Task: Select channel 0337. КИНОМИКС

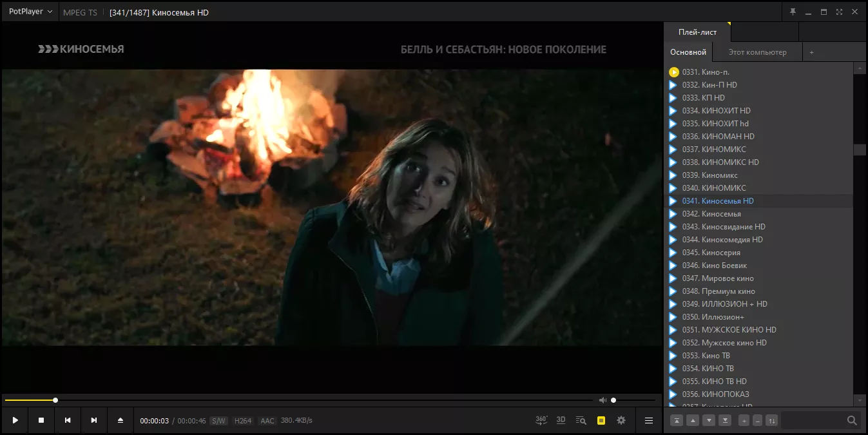Action: (758, 150)
